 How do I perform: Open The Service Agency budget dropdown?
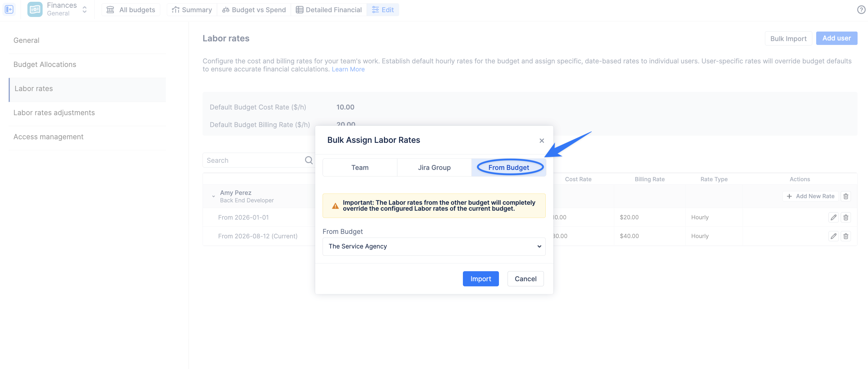pos(434,246)
